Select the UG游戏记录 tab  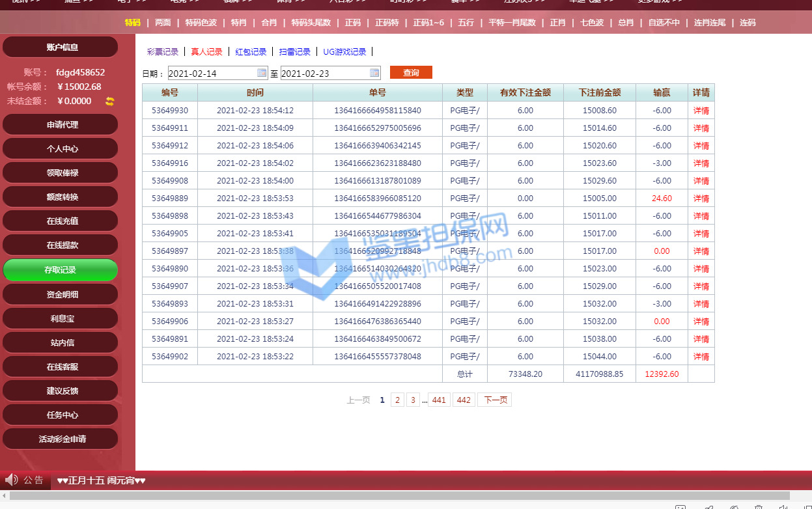click(x=344, y=52)
